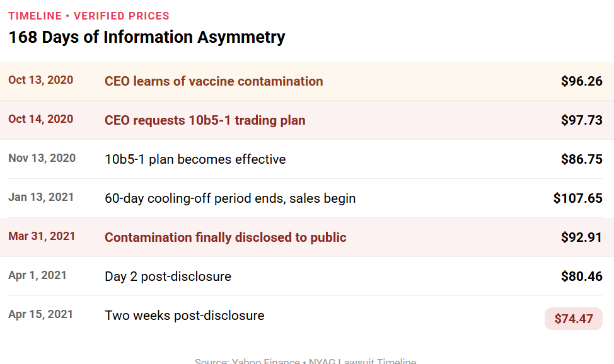Click "10b5-1 plan becomes effective" entry
The image size is (614, 364).
(x=195, y=159)
